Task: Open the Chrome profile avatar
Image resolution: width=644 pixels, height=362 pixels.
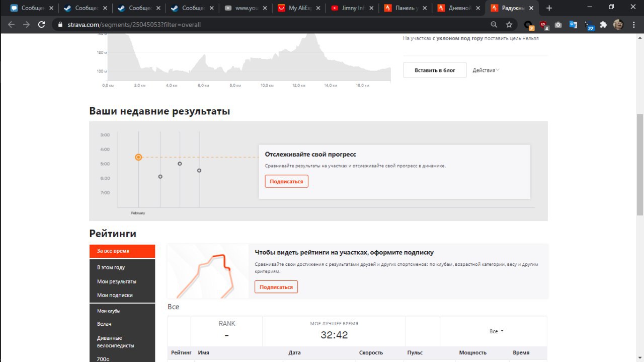Action: (x=618, y=24)
